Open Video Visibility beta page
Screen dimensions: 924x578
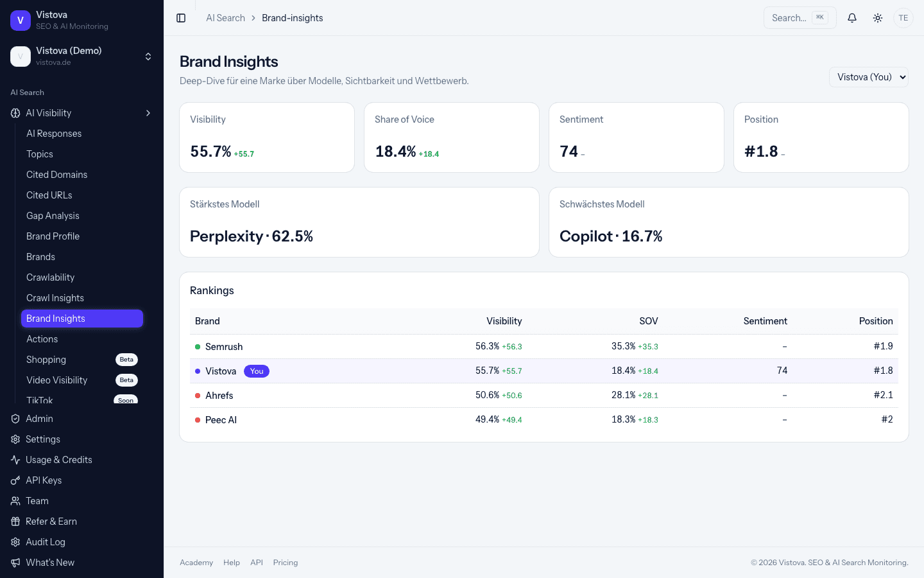click(x=82, y=380)
